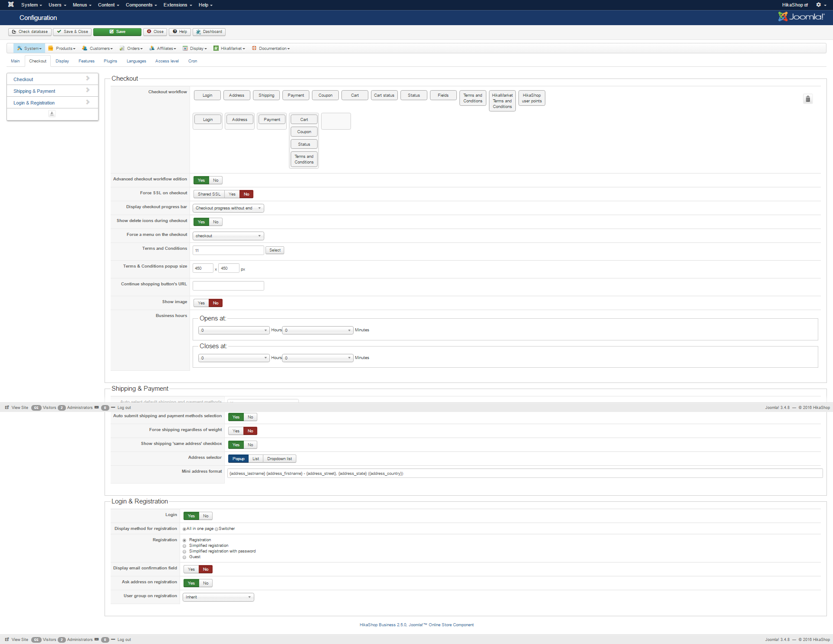Click the Check database toolbar button
833x644 pixels.
click(x=30, y=32)
